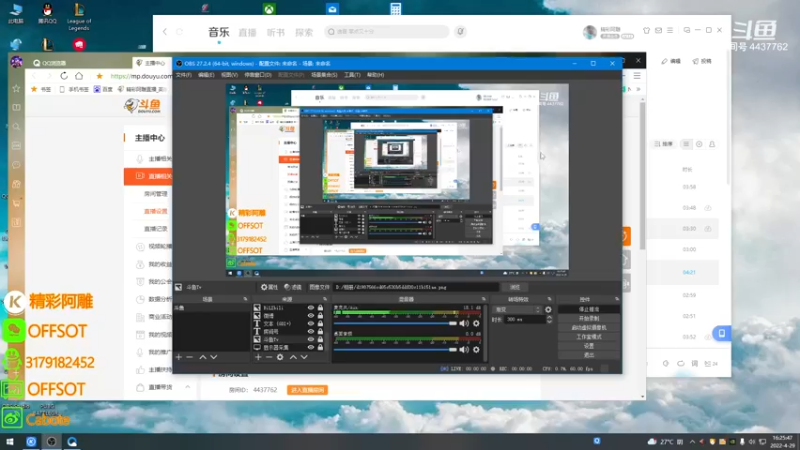Viewport: 800px width, 450px height.
Task: Add a new source with the plus icon
Action: point(258,357)
